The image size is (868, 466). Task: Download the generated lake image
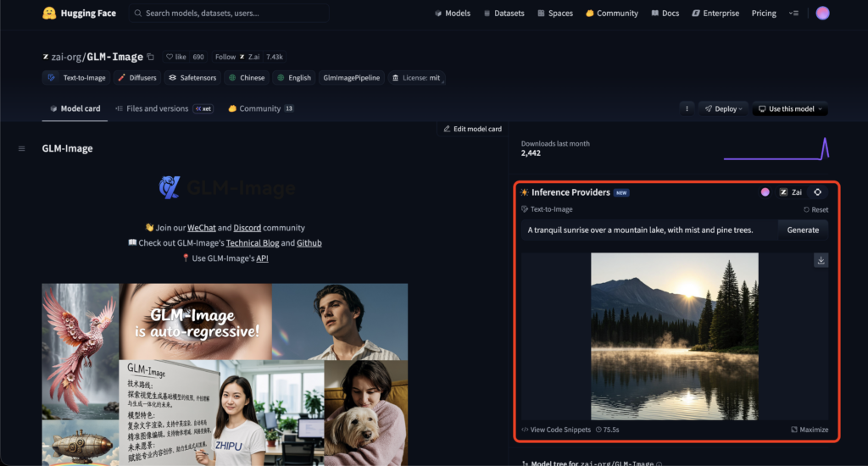click(x=820, y=260)
